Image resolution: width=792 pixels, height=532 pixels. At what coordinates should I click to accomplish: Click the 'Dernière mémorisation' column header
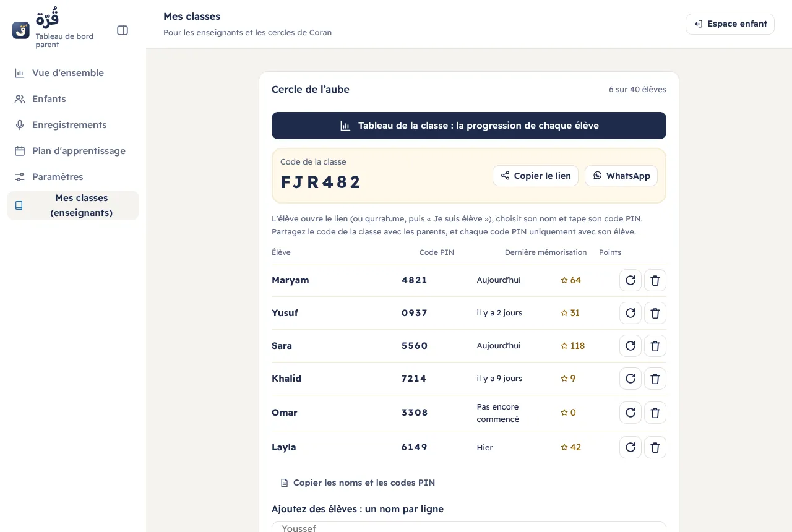pyautogui.click(x=546, y=252)
